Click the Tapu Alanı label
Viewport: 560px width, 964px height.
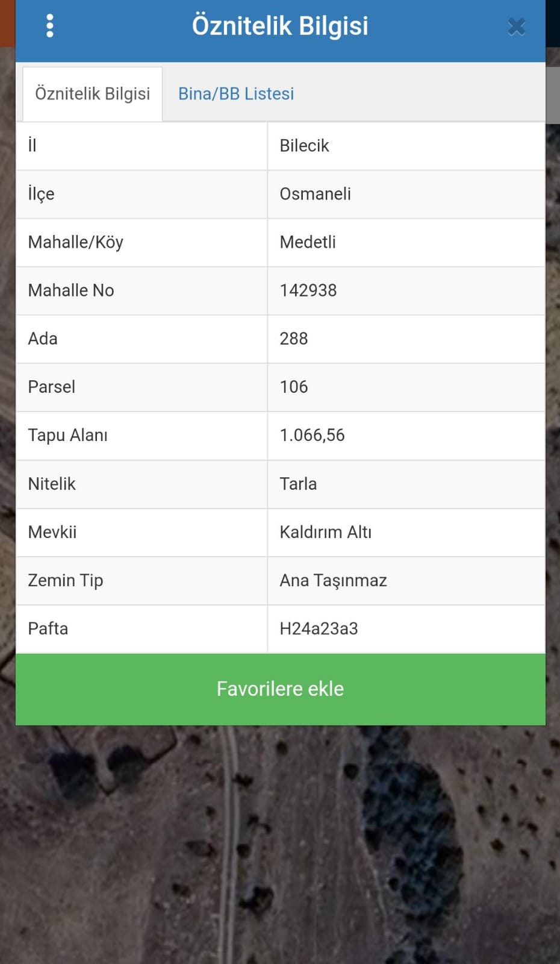(68, 436)
